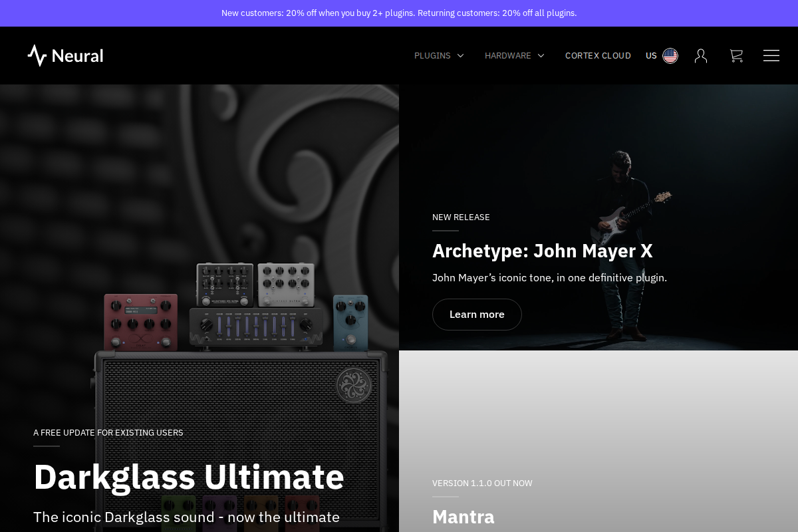Expand the Hardware dropdown menu
The height and width of the screenshot is (532, 798).
point(515,56)
